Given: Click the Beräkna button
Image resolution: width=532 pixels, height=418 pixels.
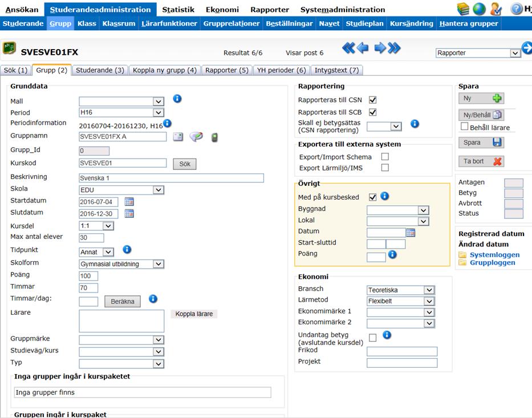Looking at the screenshot, I should [x=123, y=301].
